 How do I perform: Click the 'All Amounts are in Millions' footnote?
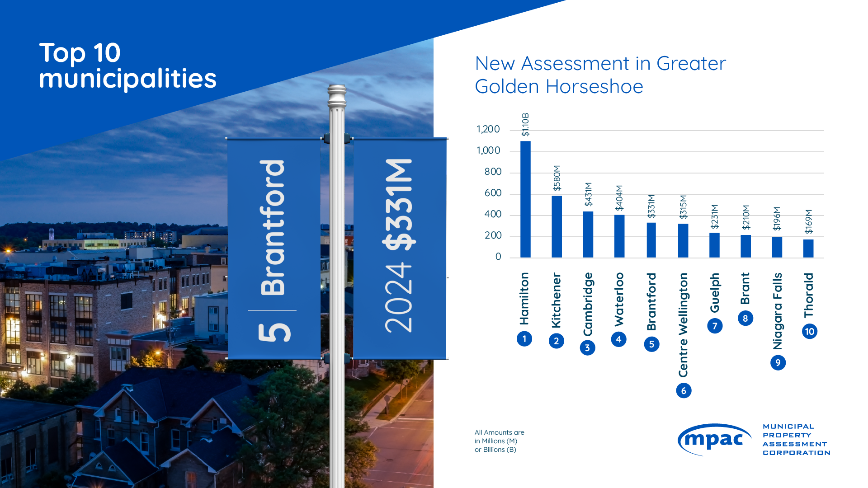point(499,441)
